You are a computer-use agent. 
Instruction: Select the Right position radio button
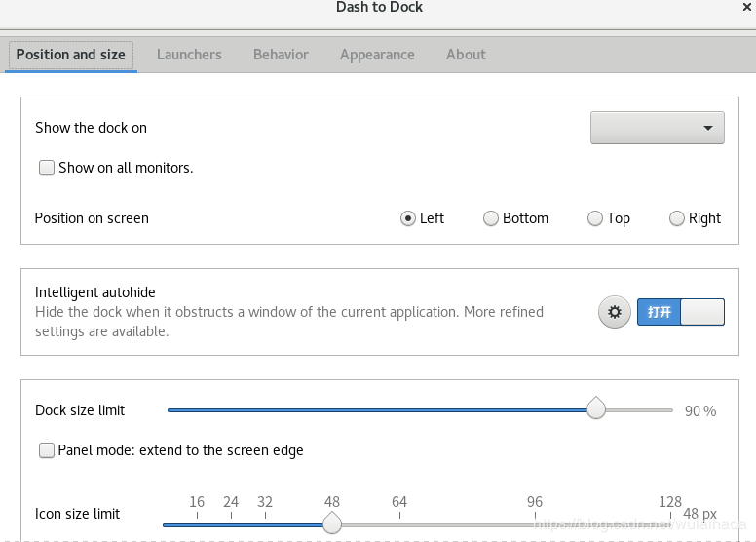click(677, 218)
